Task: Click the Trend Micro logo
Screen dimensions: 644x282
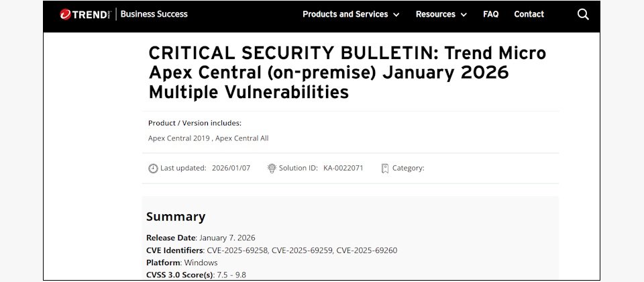Action: coord(83,14)
